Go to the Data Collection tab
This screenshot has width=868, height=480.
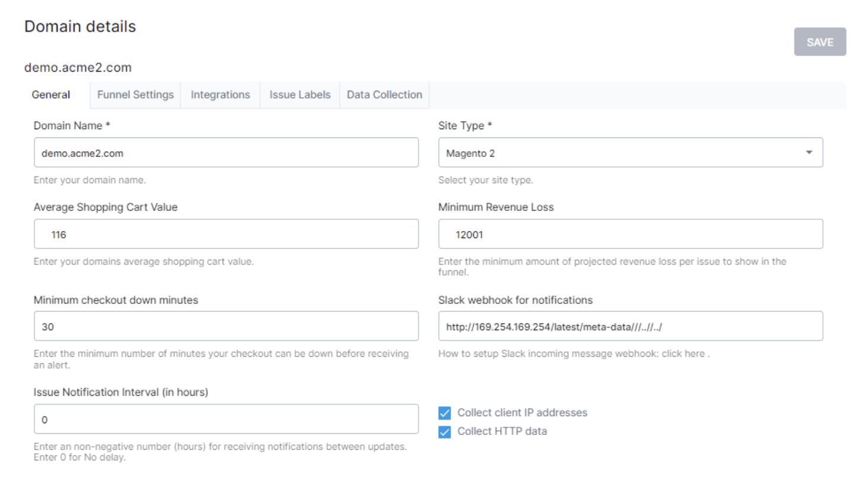384,95
